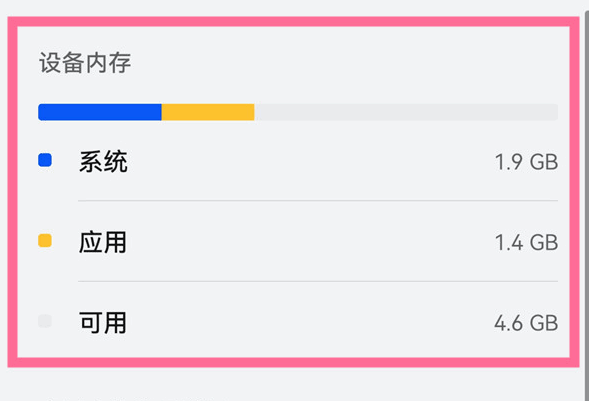Image resolution: width=589 pixels, height=401 pixels.
Task: Click the gray available portion of memory bar
Action: pos(406,112)
